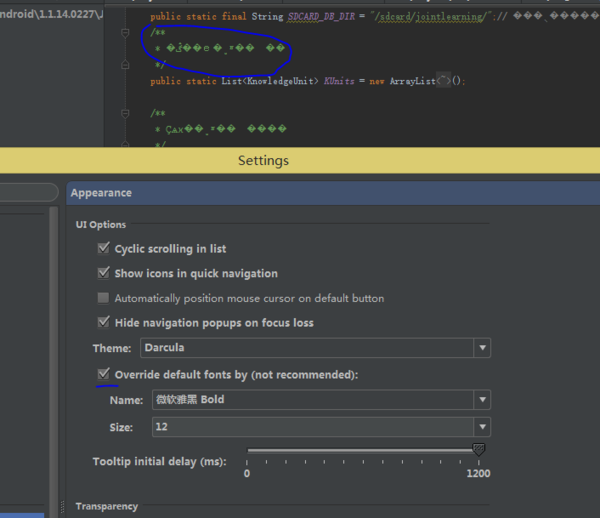Click the Settings dialog title bar
The width and height of the screenshot is (600, 518).
pyautogui.click(x=300, y=160)
